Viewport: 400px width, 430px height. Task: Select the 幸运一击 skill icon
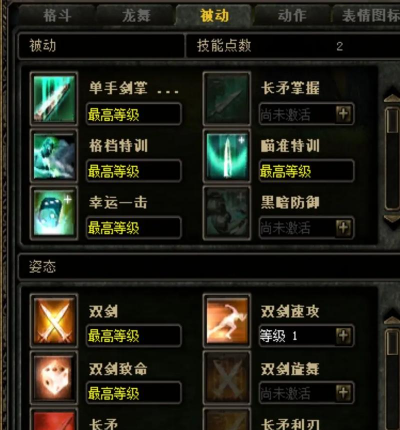(x=54, y=213)
